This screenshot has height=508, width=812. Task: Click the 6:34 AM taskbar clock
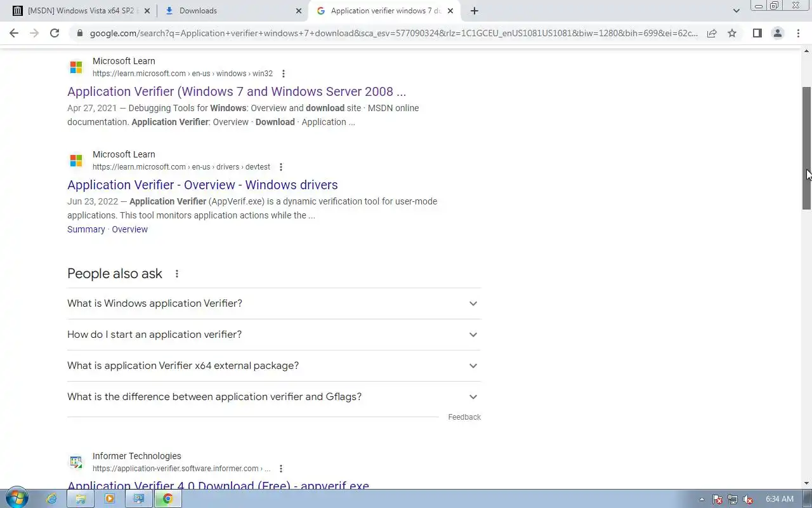[780, 499]
